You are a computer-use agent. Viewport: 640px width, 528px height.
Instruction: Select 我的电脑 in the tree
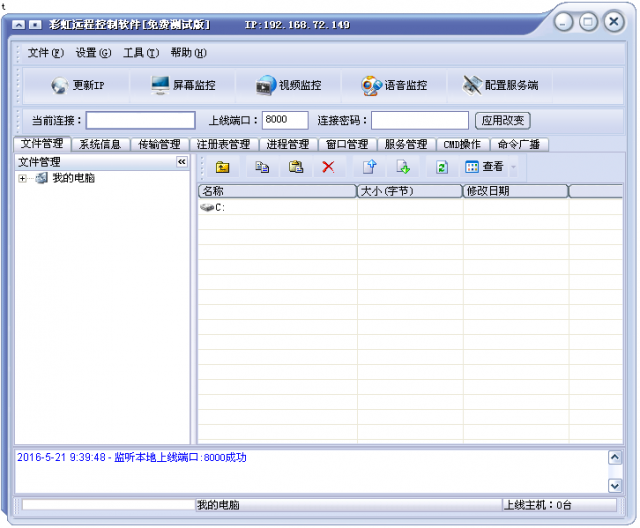[x=73, y=178]
